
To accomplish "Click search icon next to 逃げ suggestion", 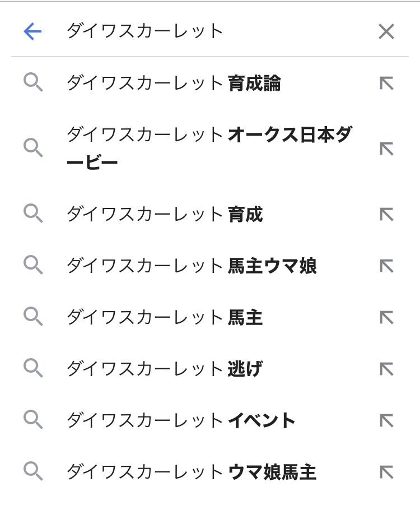I will click(x=33, y=369).
